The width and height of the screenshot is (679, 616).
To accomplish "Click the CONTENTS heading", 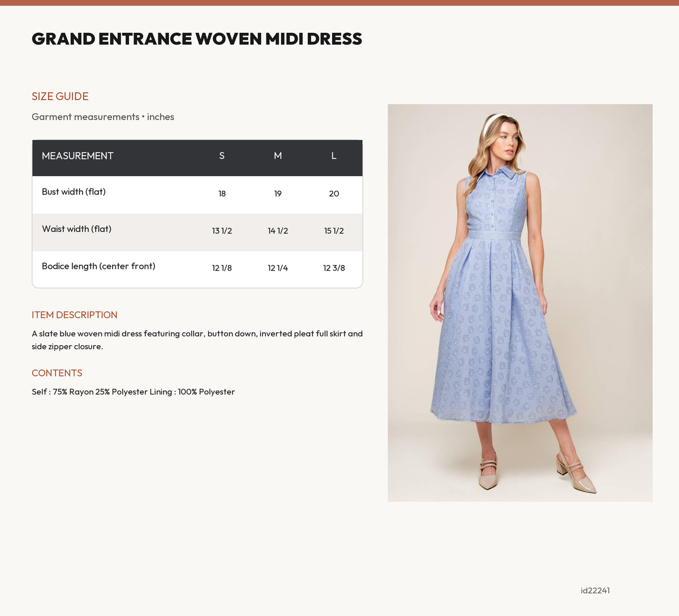I will pyautogui.click(x=57, y=373).
